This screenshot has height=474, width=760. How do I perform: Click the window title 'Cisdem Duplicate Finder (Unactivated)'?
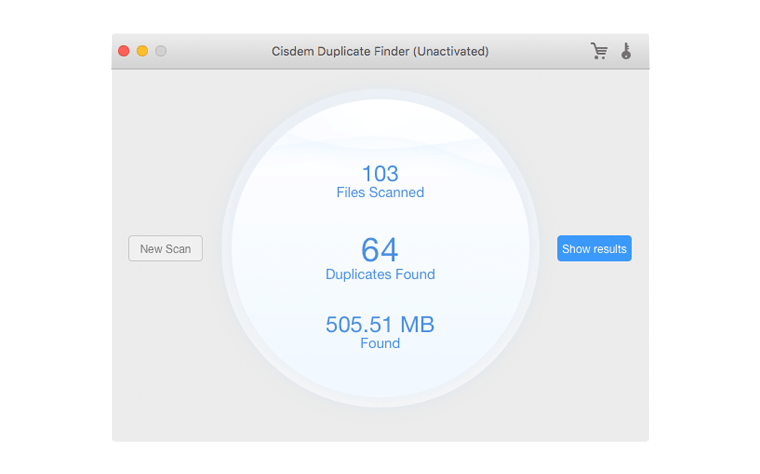pos(380,51)
